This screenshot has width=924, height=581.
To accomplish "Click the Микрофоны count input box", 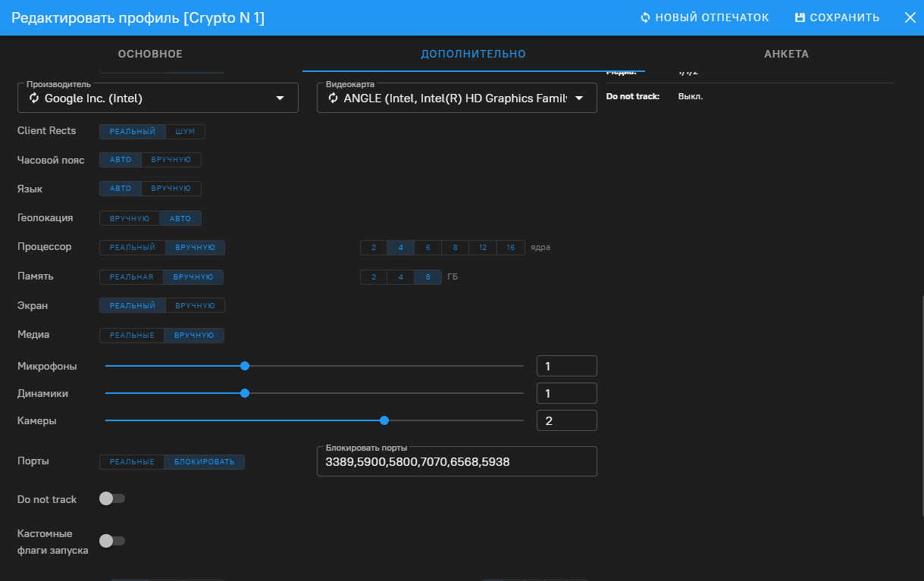I will [566, 367].
